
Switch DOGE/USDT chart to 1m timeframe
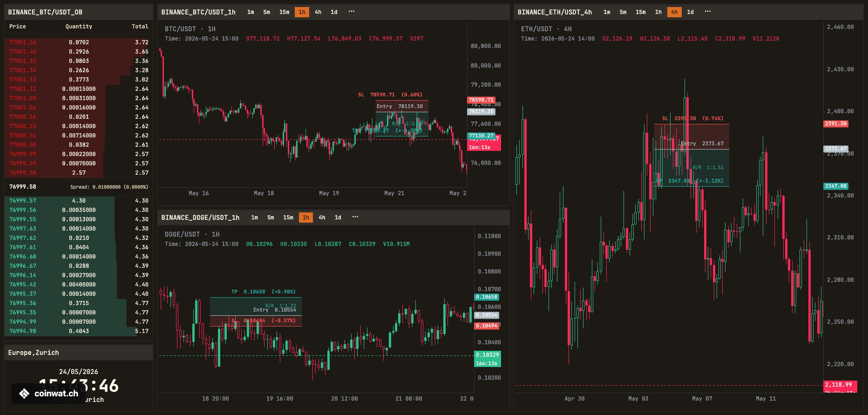pyautogui.click(x=254, y=218)
